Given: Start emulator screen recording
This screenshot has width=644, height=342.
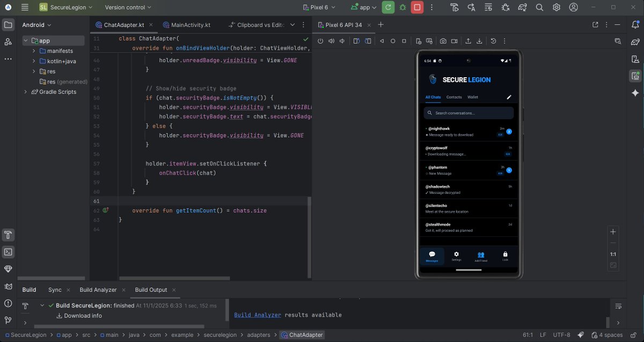Looking at the screenshot, I should click(x=454, y=41).
